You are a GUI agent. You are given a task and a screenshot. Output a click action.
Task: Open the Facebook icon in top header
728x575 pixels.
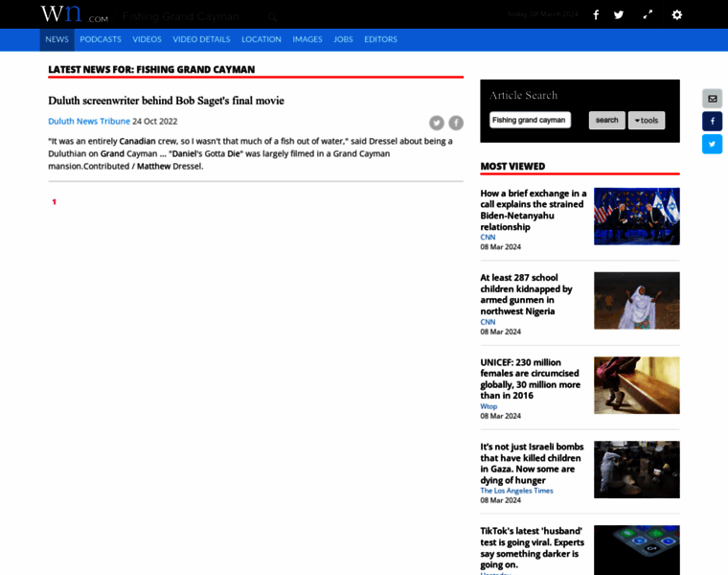coord(596,15)
